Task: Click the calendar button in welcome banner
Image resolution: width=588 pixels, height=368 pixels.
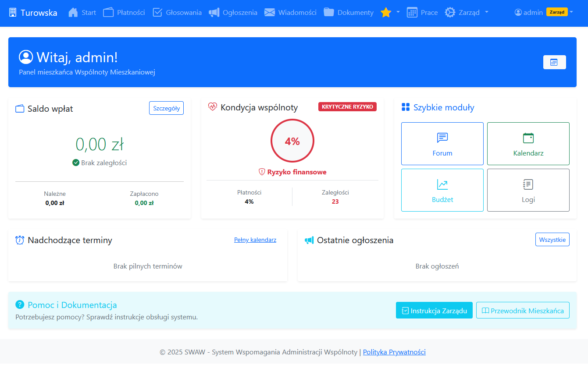Action: (x=554, y=62)
